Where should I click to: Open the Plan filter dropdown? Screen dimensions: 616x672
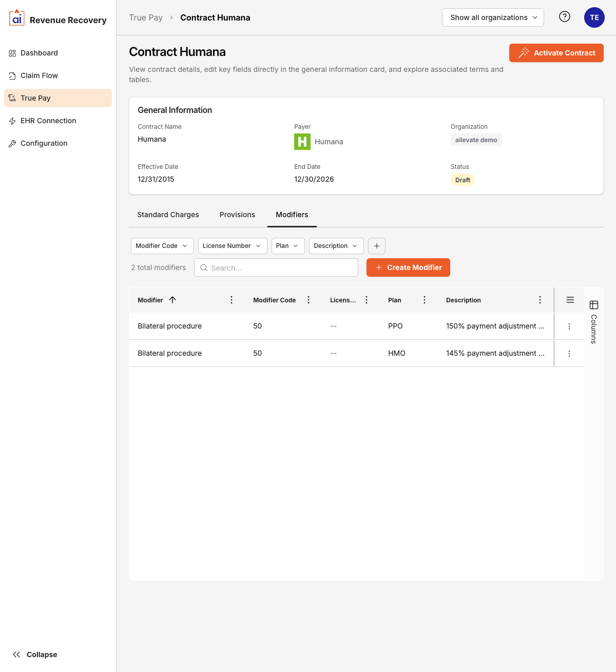point(287,246)
